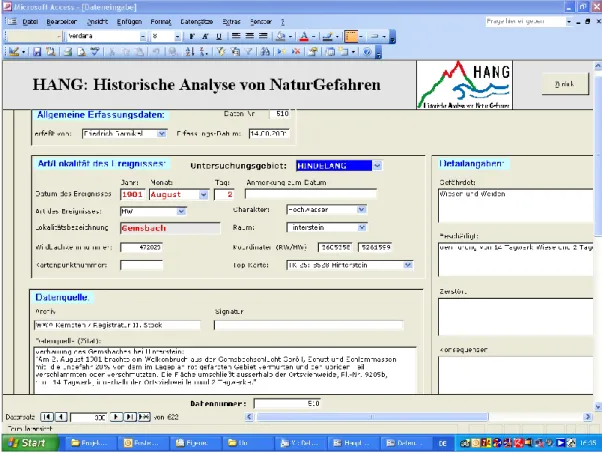Go to next record button

click(x=116, y=417)
